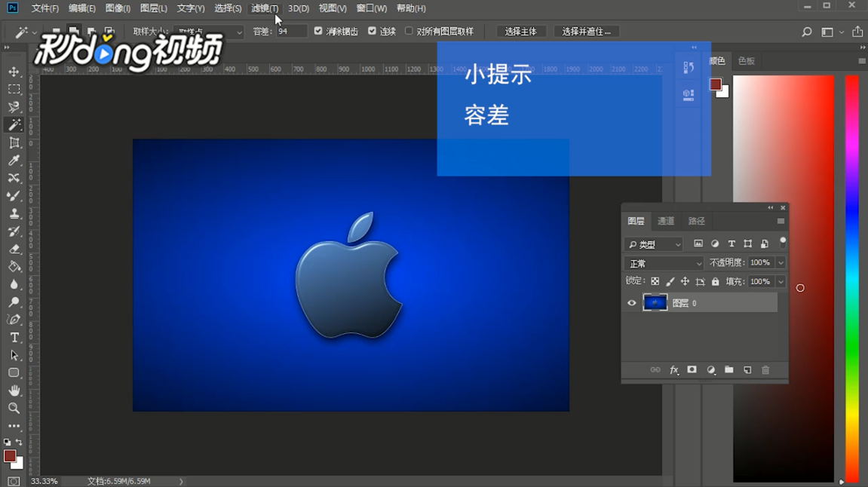The image size is (868, 487).
Task: Select the Zoom tool in toolbar
Action: (x=14, y=409)
